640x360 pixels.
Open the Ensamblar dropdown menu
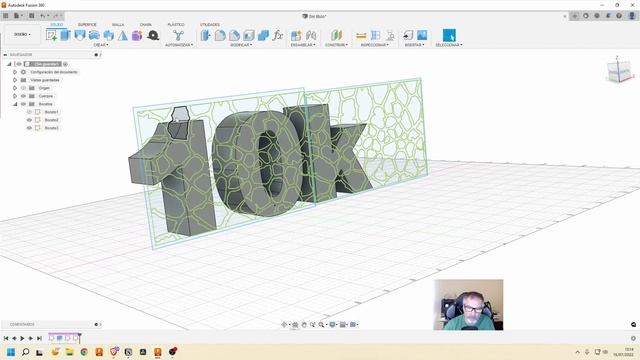[303, 45]
